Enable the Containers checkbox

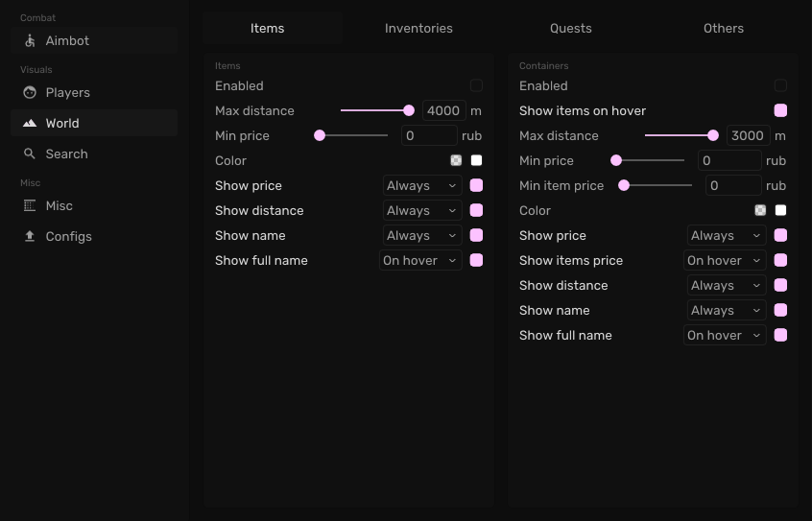pyautogui.click(x=780, y=86)
